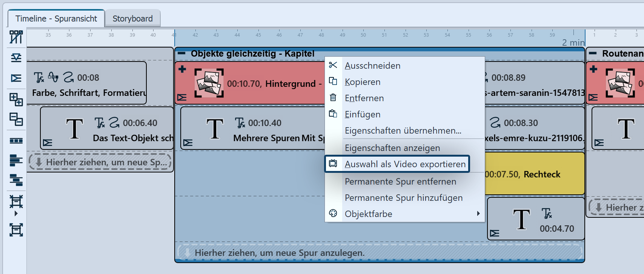Click the group objects icon in left toolbar
Viewport: 644px width, 274px height.
tap(16, 119)
